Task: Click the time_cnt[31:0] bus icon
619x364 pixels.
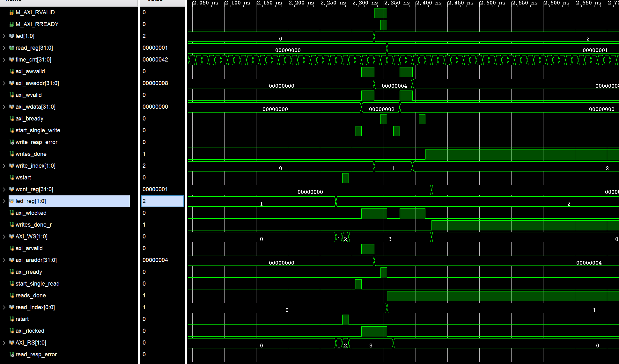Action: point(12,60)
